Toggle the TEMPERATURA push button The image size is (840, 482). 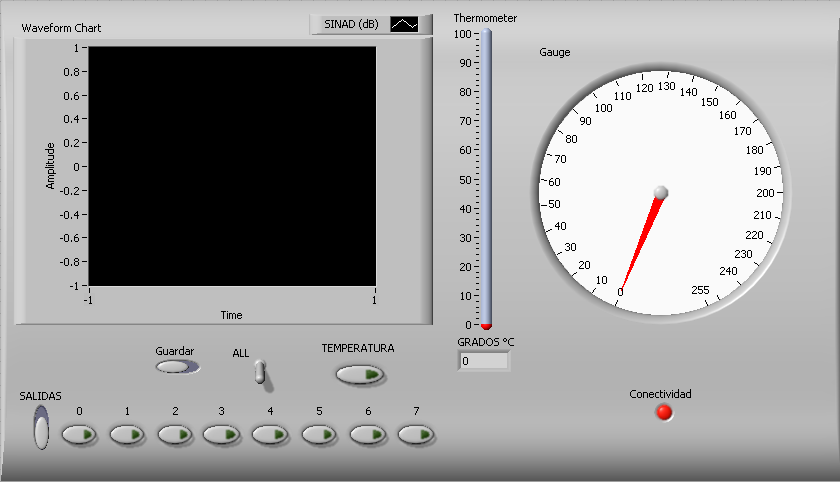click(x=360, y=374)
